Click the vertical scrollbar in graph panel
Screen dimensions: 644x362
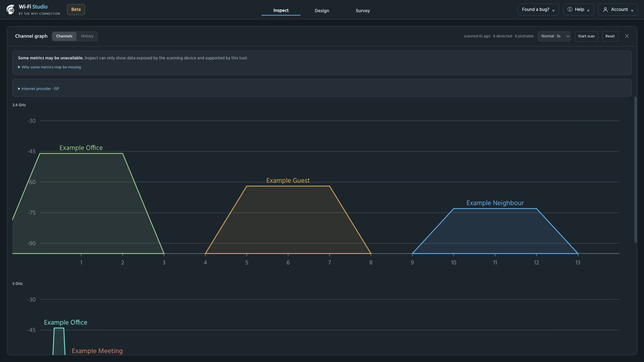point(635,170)
